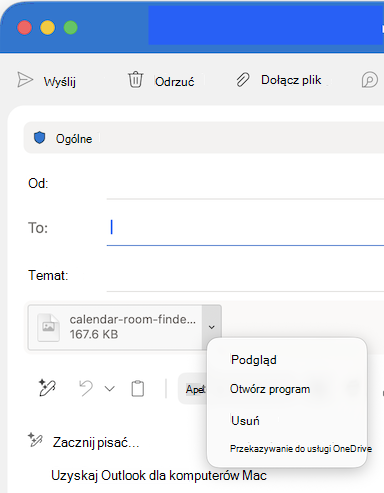Click the speech bubble icon in toolbar
The width and height of the screenshot is (384, 493).
point(370,80)
